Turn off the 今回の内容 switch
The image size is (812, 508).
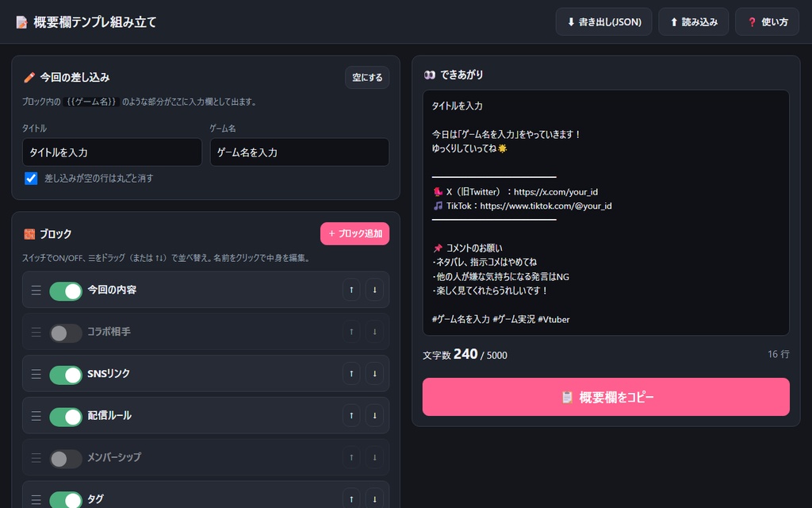pos(66,291)
